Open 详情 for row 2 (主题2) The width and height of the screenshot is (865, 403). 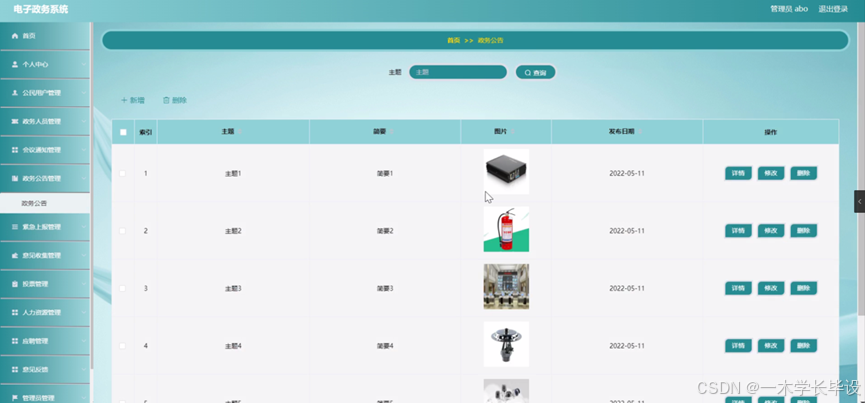[738, 231]
